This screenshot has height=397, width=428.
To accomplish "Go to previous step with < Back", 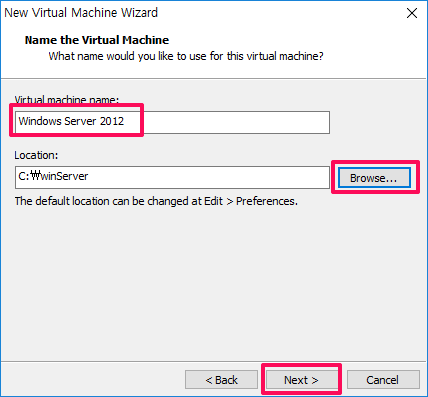I will coord(221,379).
